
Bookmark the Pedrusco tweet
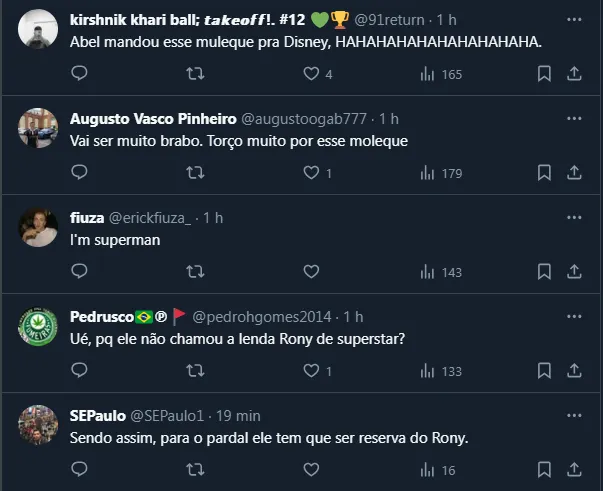[x=544, y=371]
